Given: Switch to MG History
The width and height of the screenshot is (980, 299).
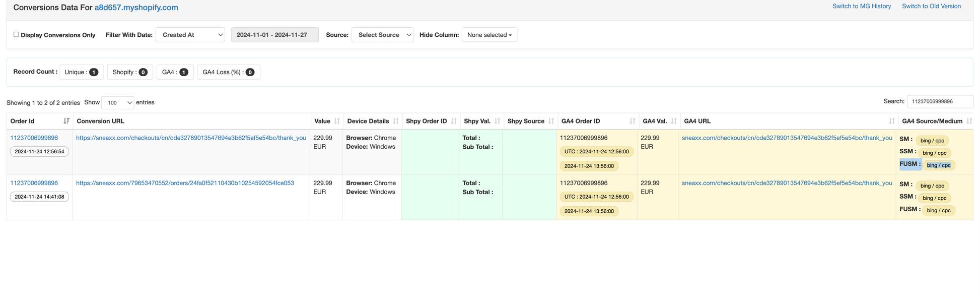Looking at the screenshot, I should coord(861,6).
